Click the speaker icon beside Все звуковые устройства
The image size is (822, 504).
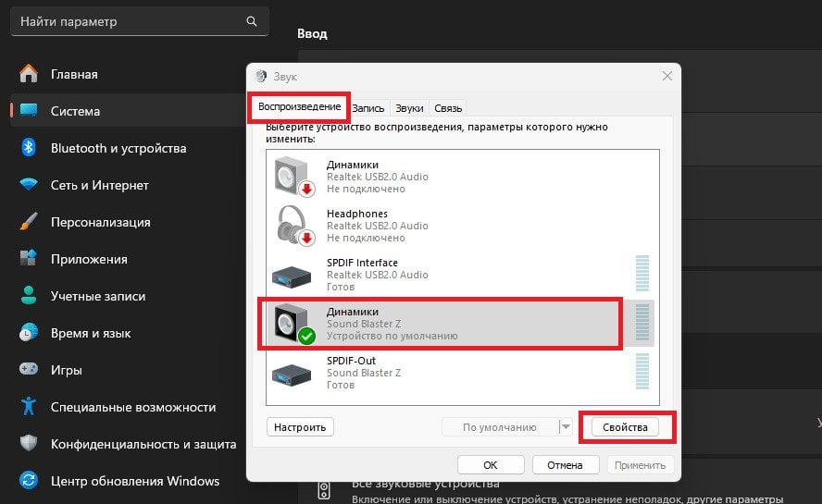[x=324, y=491]
